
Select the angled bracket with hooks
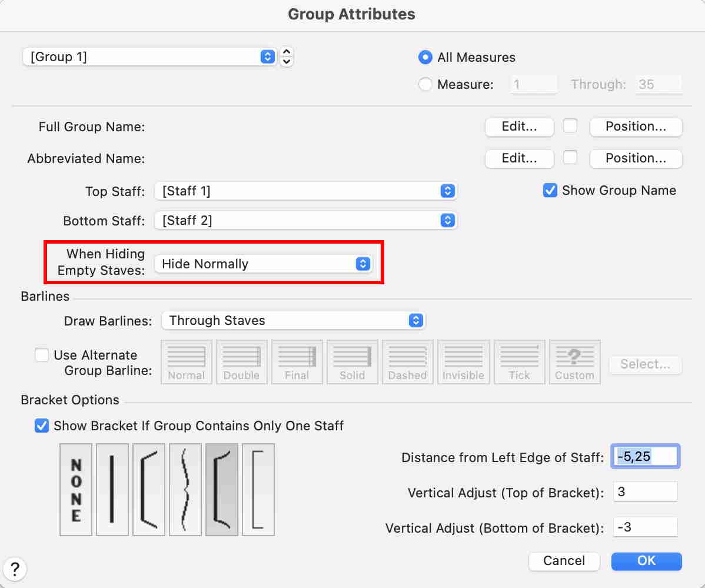(149, 490)
